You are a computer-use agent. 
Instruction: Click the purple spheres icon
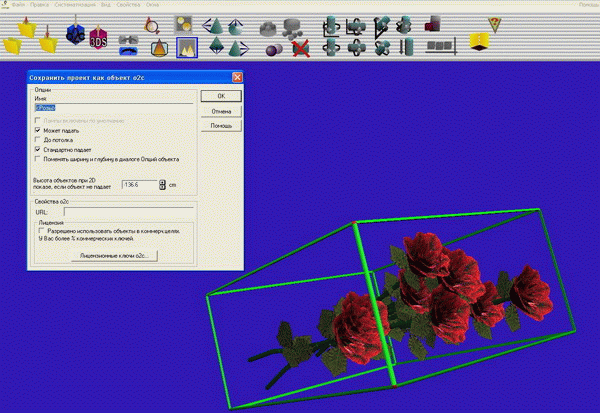[274, 47]
